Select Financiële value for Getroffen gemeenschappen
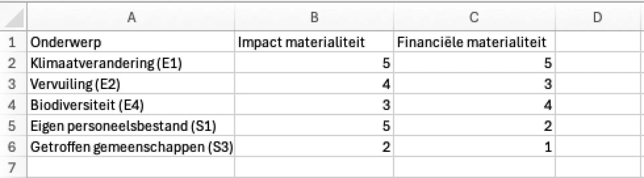The width and height of the screenshot is (644, 178). [474, 147]
